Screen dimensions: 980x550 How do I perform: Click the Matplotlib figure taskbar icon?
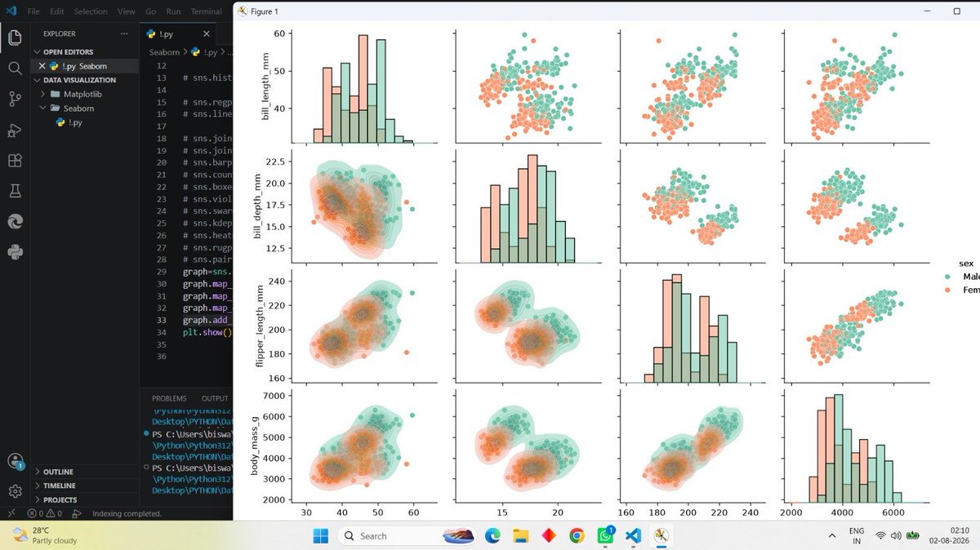tap(661, 535)
